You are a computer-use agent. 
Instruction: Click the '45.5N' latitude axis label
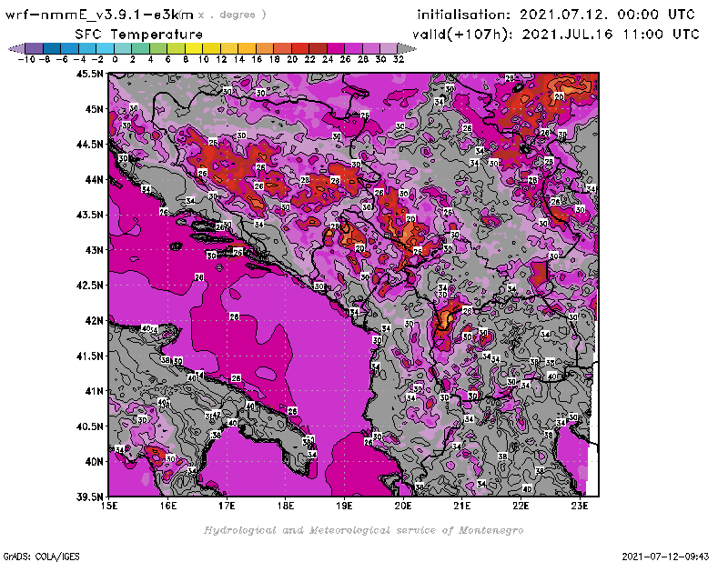point(89,74)
